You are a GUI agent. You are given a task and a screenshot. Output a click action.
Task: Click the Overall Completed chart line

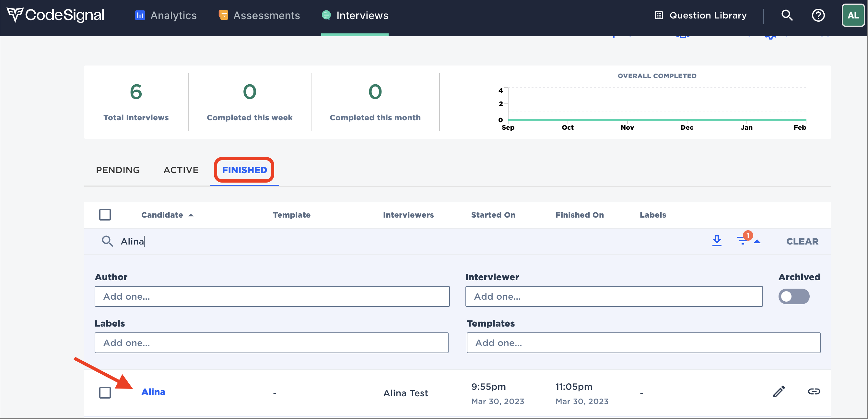click(x=657, y=120)
